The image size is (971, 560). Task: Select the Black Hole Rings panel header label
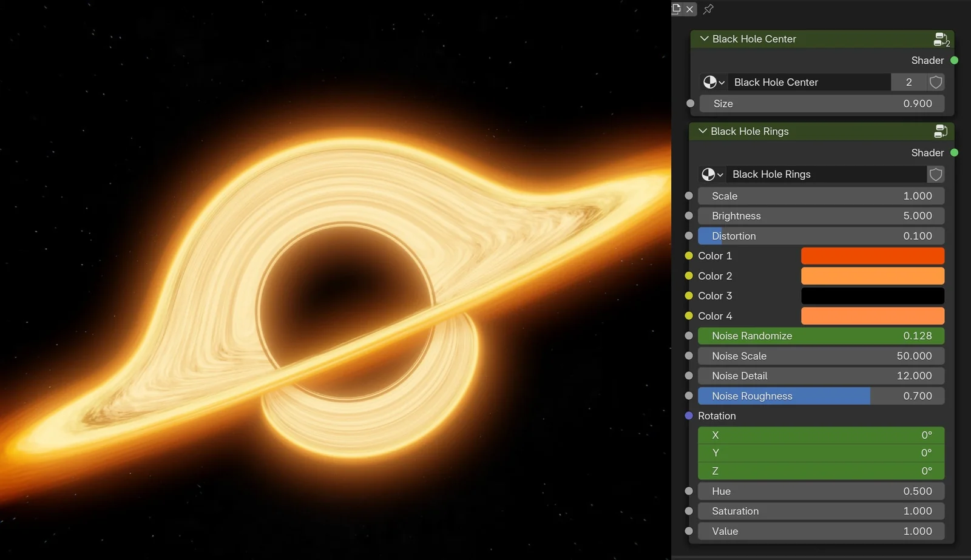tap(750, 131)
